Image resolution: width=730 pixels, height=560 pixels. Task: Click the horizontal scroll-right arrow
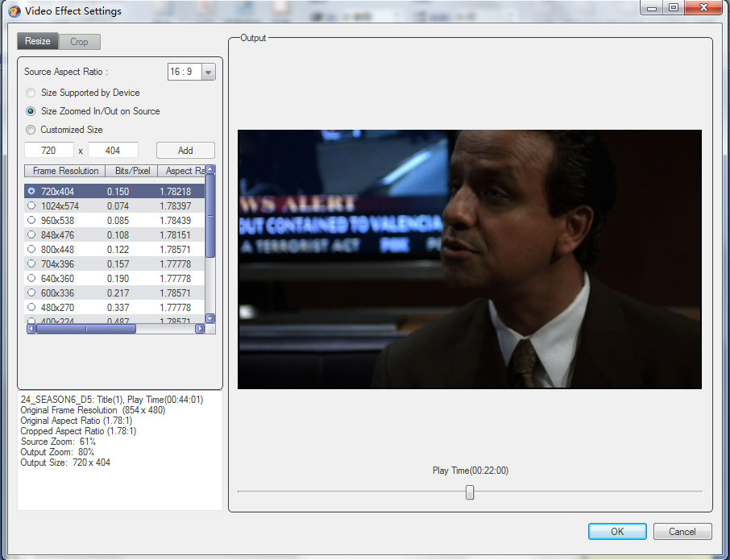click(200, 329)
